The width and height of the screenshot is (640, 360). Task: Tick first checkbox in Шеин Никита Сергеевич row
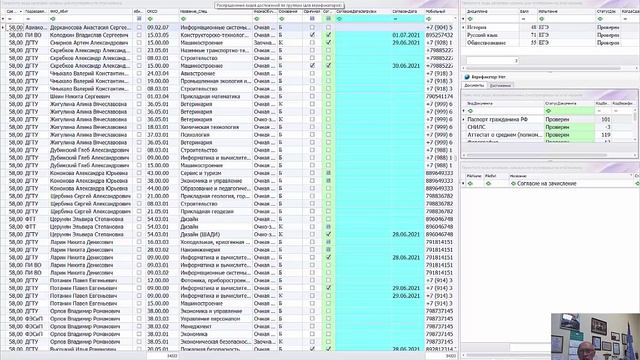pos(139,96)
